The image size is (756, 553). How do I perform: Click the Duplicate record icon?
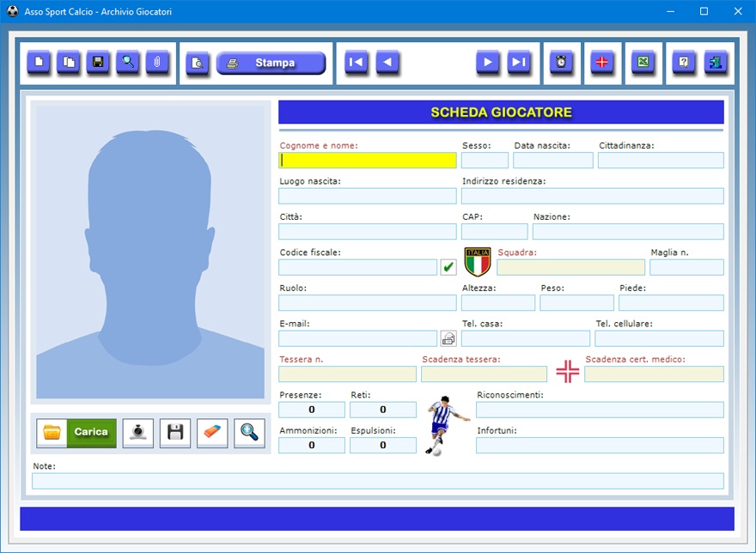pos(69,62)
